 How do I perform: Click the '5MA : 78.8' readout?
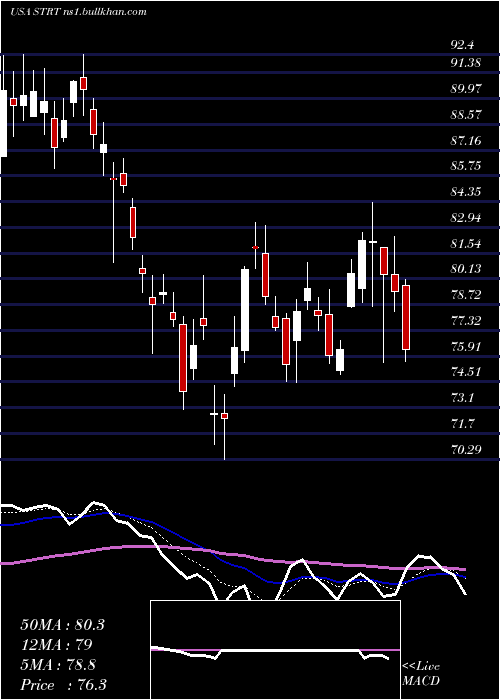pyautogui.click(x=58, y=665)
